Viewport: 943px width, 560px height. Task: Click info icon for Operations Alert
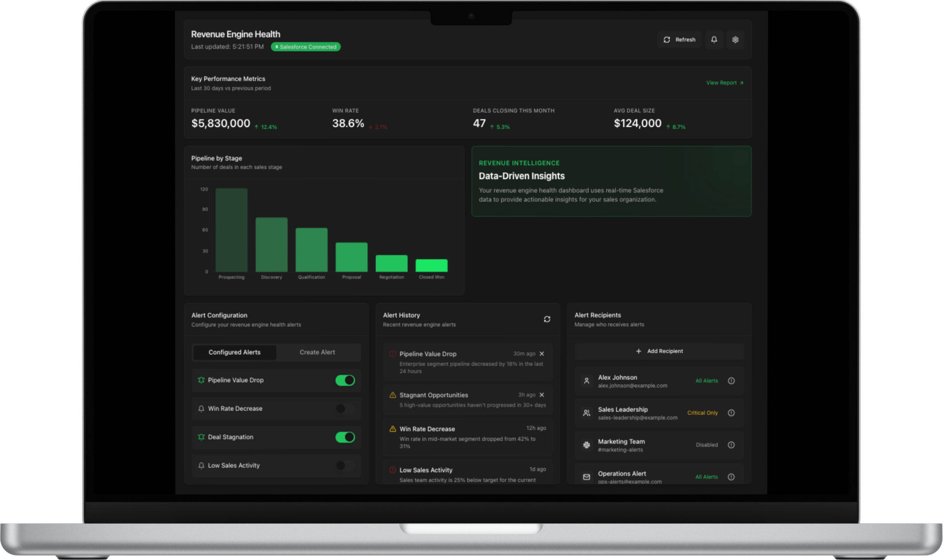[731, 477]
